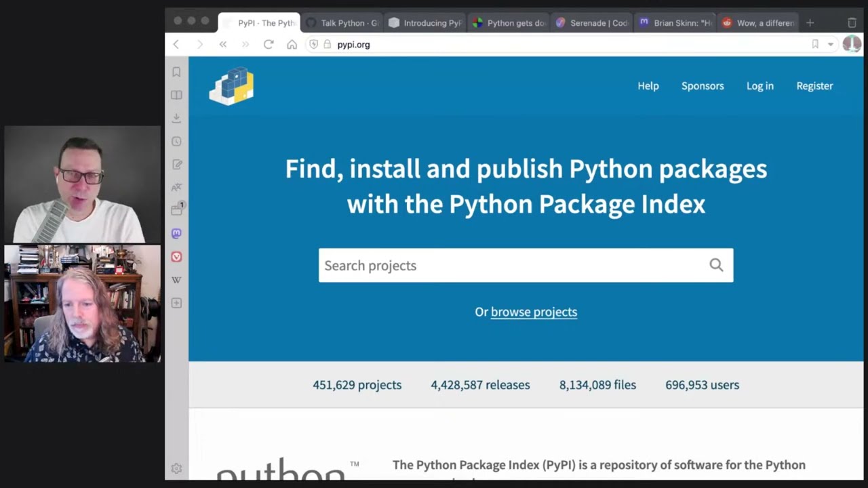Image resolution: width=868 pixels, height=488 pixels.
Task: Switch to the Introducing PyP tab
Action: [425, 22]
